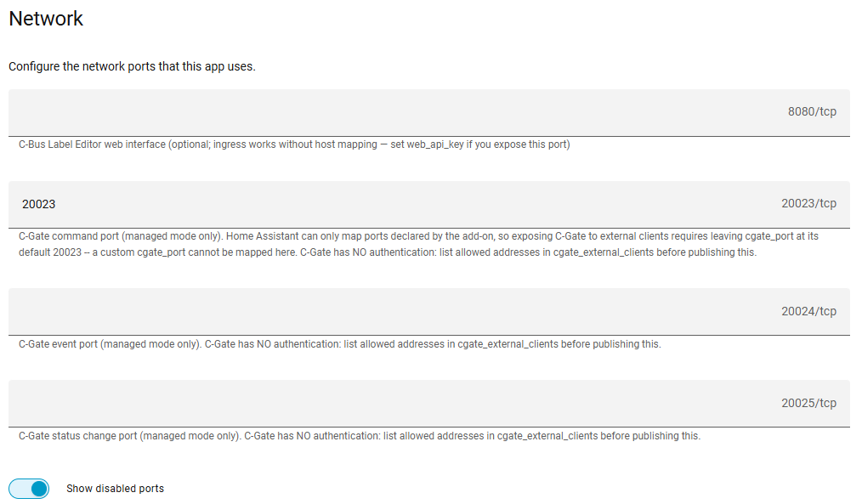Viewport: 862px width, 504px height.
Task: Click 'Configure the network ports' subtitle text
Action: (x=132, y=66)
